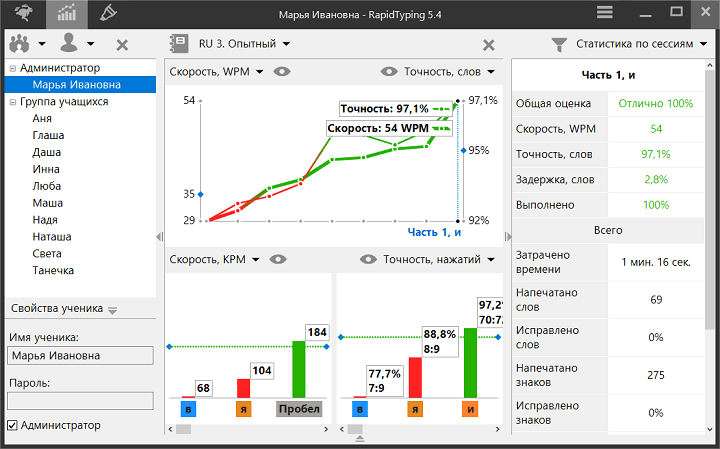Select student Танечка

click(x=53, y=270)
